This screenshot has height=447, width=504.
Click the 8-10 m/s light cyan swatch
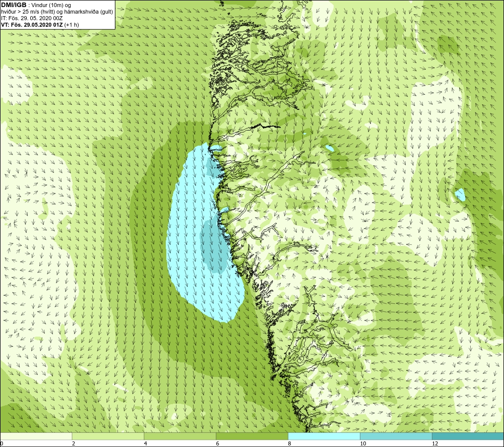324,436
